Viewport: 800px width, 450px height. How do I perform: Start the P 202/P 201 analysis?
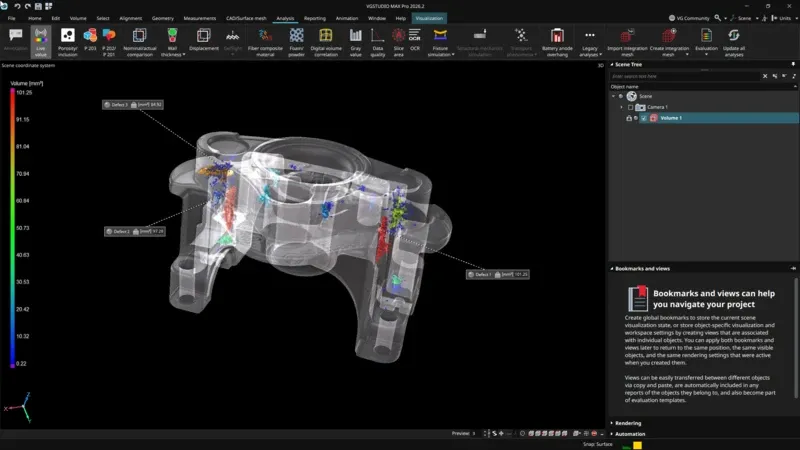click(x=109, y=41)
